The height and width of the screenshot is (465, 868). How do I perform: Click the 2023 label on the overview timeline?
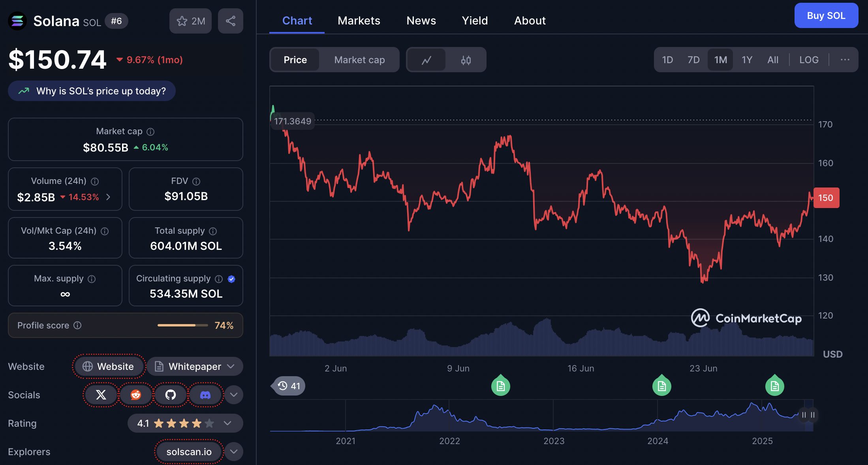pyautogui.click(x=554, y=441)
